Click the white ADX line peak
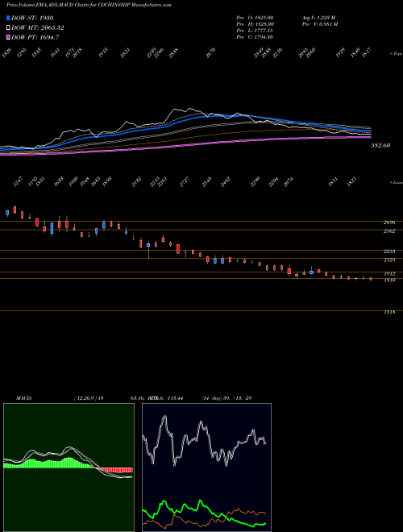This screenshot has width=403, height=532. (165, 418)
